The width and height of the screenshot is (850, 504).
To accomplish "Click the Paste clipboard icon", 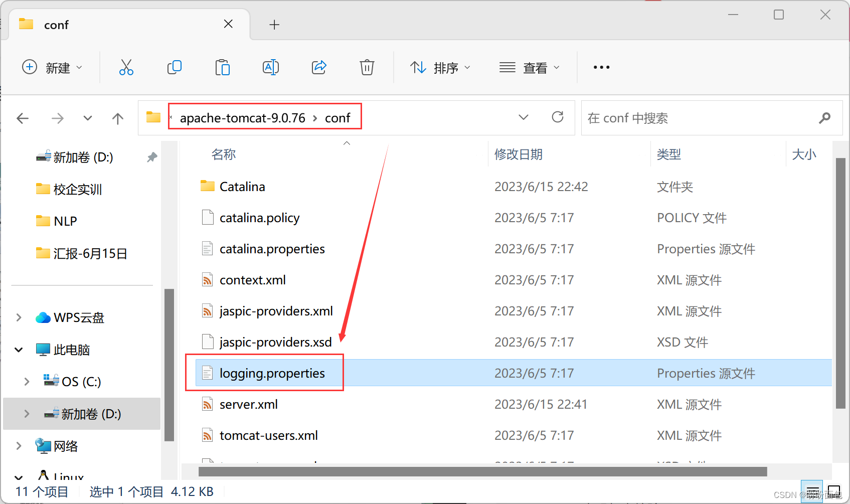I will 222,67.
